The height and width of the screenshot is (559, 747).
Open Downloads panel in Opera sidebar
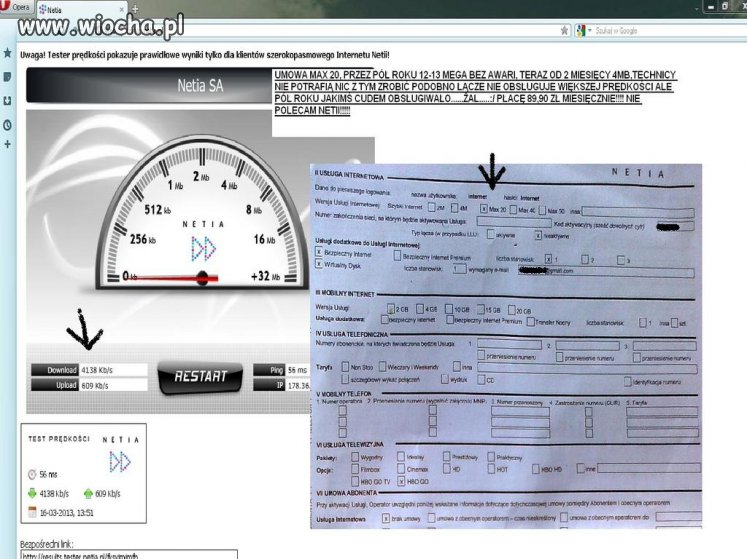coord(7,101)
